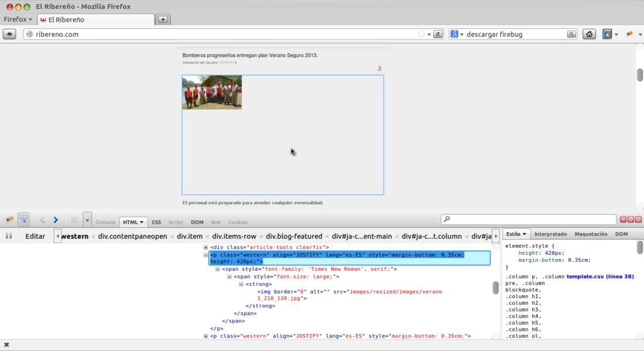
Task: Bookmark this page with the star icon
Action: [421, 34]
